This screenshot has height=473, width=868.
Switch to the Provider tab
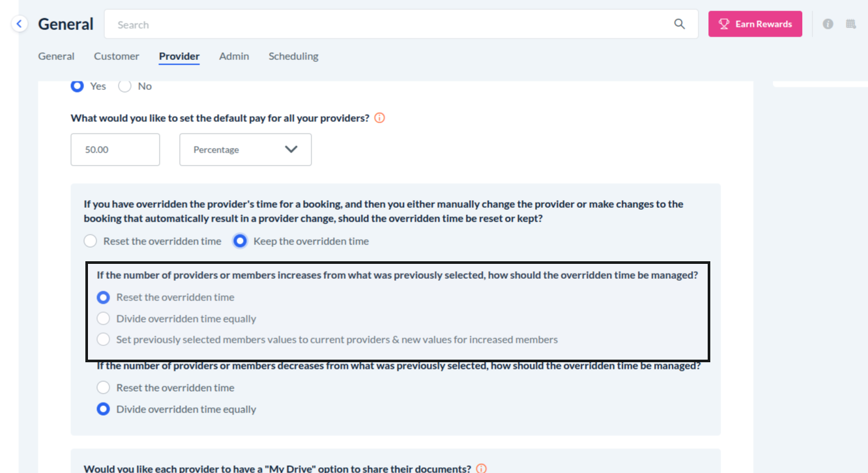click(x=179, y=56)
